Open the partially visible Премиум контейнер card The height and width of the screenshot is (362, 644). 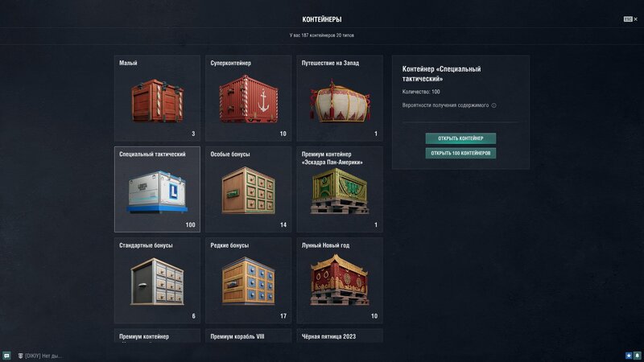tap(157, 335)
